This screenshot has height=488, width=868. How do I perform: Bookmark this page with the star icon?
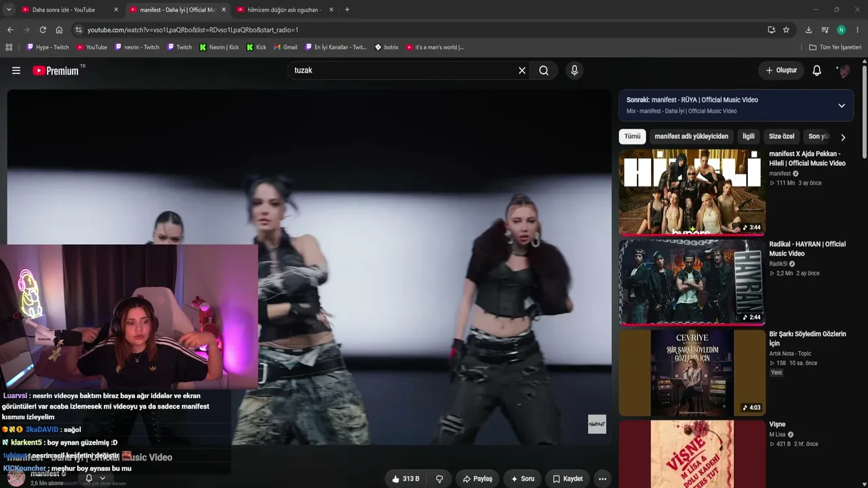786,30
